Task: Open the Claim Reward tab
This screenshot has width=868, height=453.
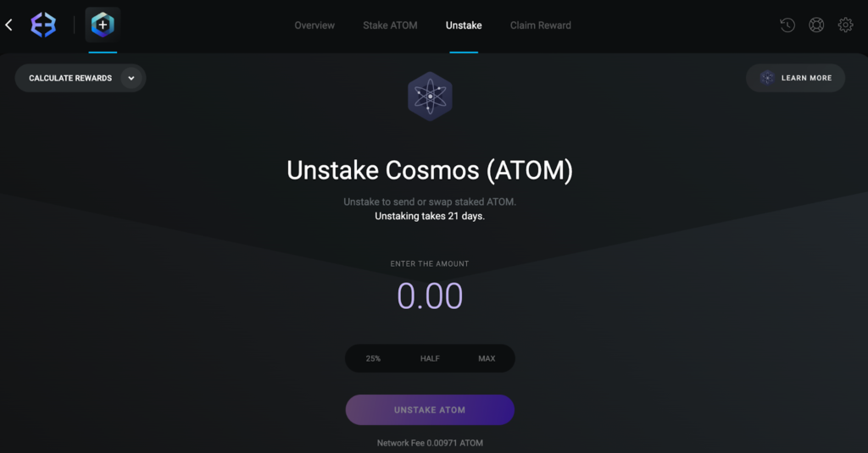Action: click(x=540, y=25)
